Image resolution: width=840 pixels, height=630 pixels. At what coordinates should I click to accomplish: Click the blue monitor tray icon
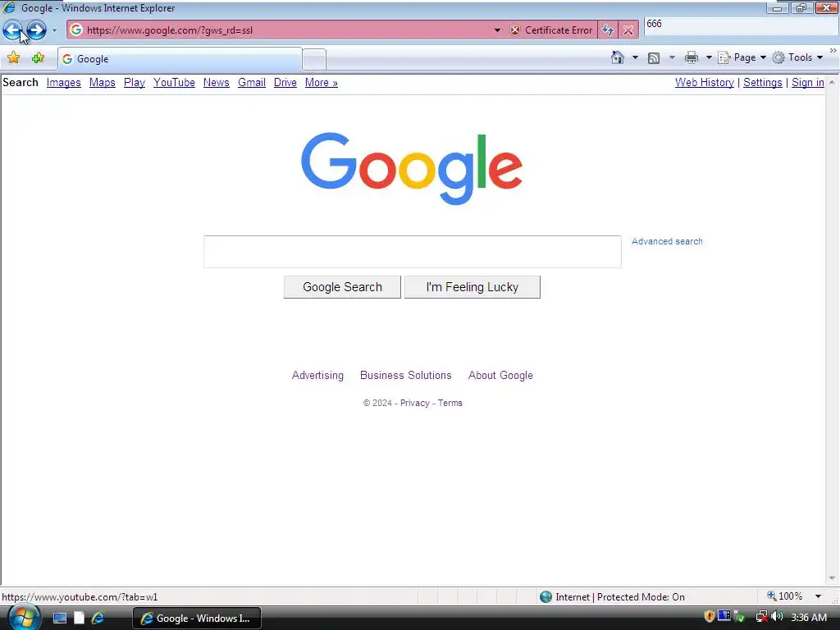[x=724, y=616]
